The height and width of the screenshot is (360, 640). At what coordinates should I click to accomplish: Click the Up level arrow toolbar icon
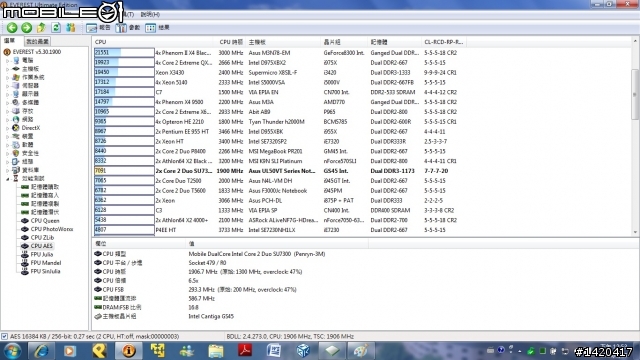(41, 27)
